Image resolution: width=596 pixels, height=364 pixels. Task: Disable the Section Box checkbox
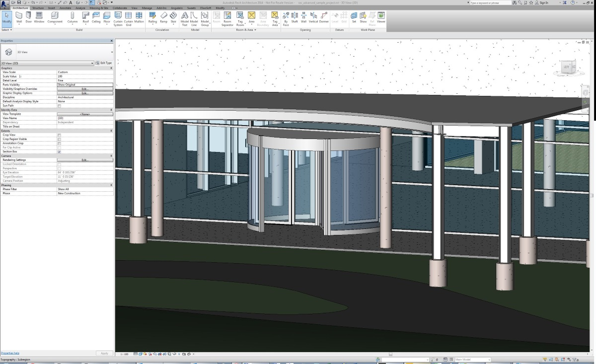point(59,151)
